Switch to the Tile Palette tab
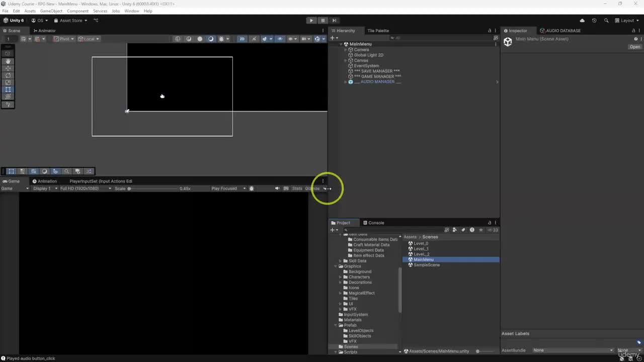 click(x=378, y=31)
